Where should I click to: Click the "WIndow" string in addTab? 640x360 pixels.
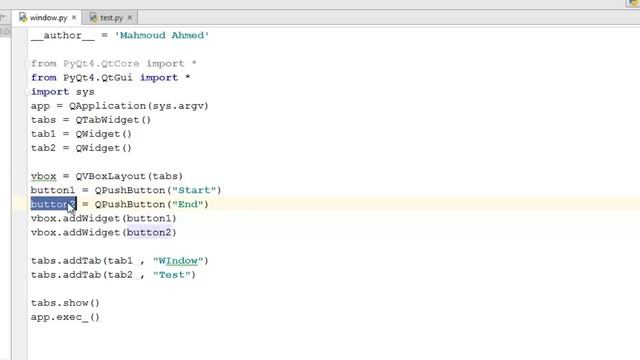tap(178, 261)
